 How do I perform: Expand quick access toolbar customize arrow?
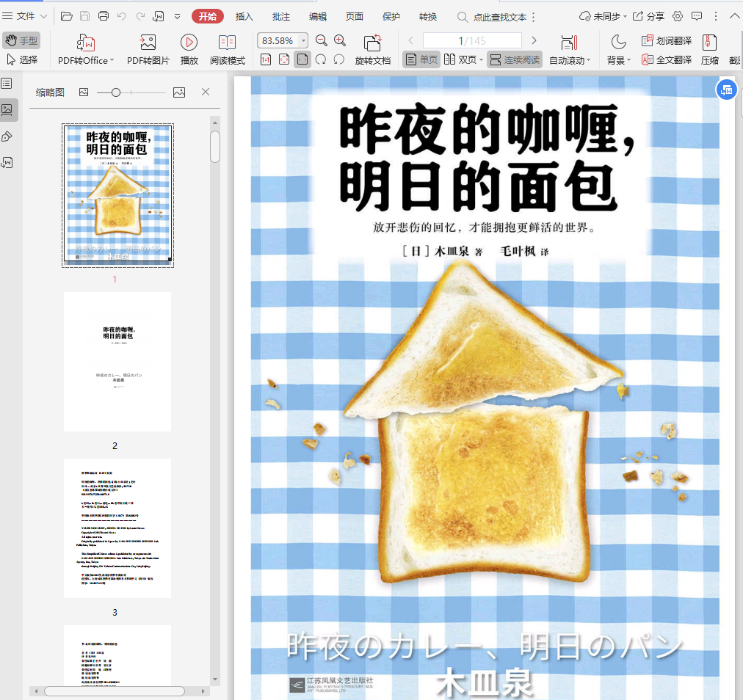[x=177, y=17]
